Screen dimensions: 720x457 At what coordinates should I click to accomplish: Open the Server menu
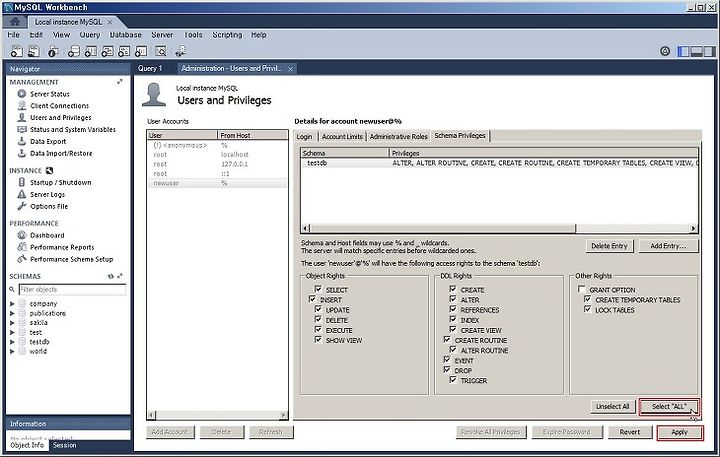click(162, 35)
